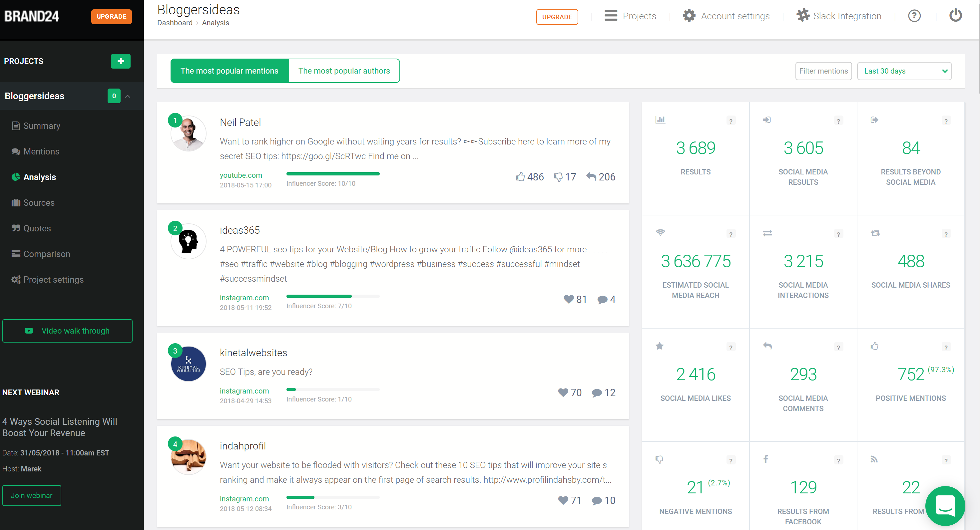Image resolution: width=980 pixels, height=530 pixels.
Task: Click the thumbs-up count on Neil Patel mention
Action: coord(530,177)
